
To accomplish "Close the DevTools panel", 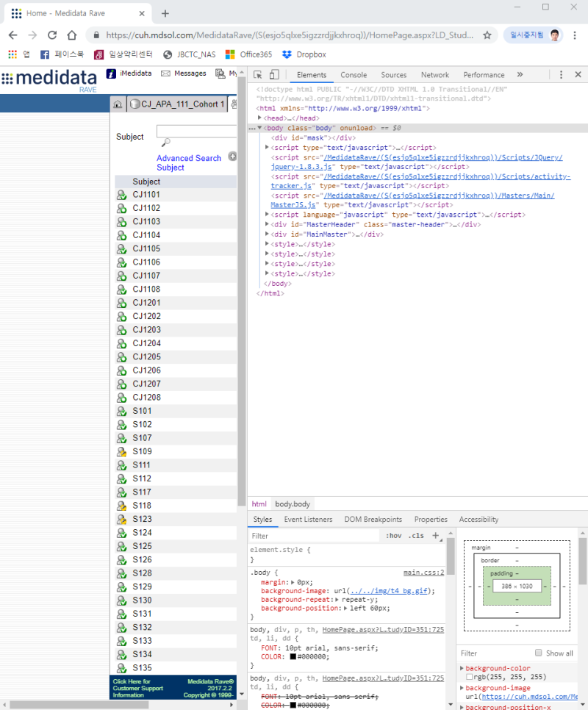I will [x=578, y=75].
